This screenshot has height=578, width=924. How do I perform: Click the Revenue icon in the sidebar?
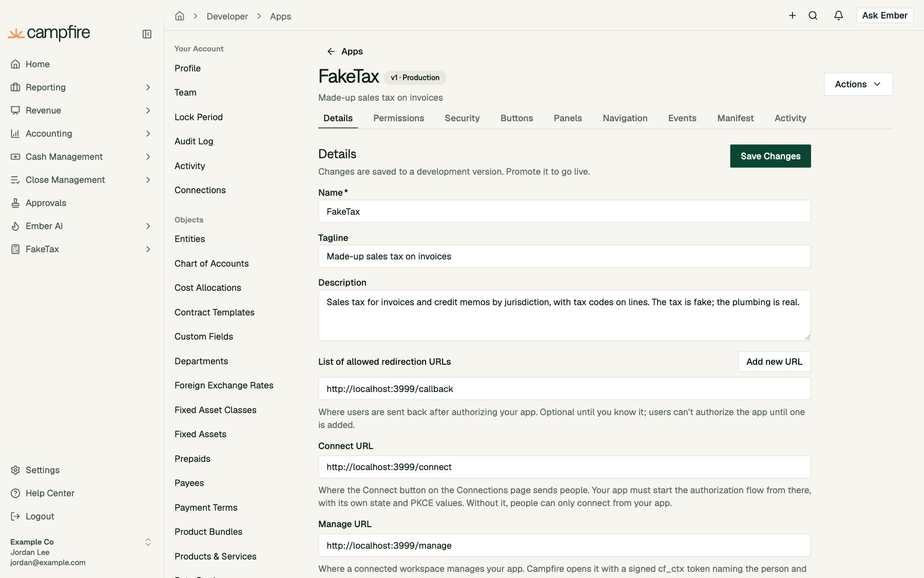15,110
